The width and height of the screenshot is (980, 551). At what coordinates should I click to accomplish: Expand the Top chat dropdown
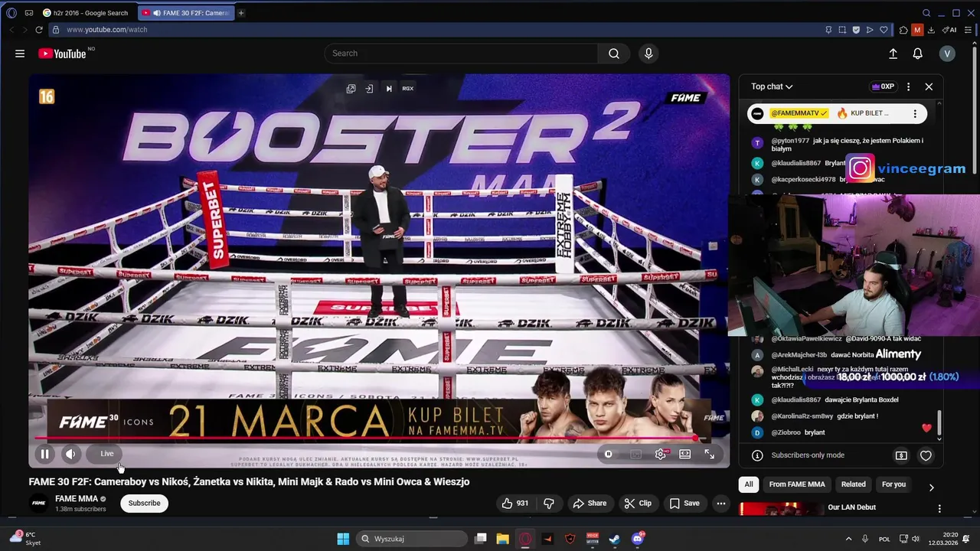(772, 86)
